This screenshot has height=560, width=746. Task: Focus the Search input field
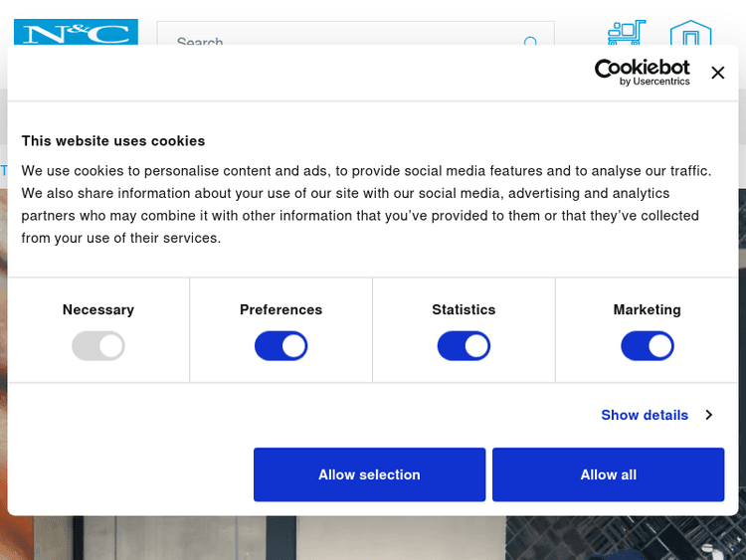(338, 42)
